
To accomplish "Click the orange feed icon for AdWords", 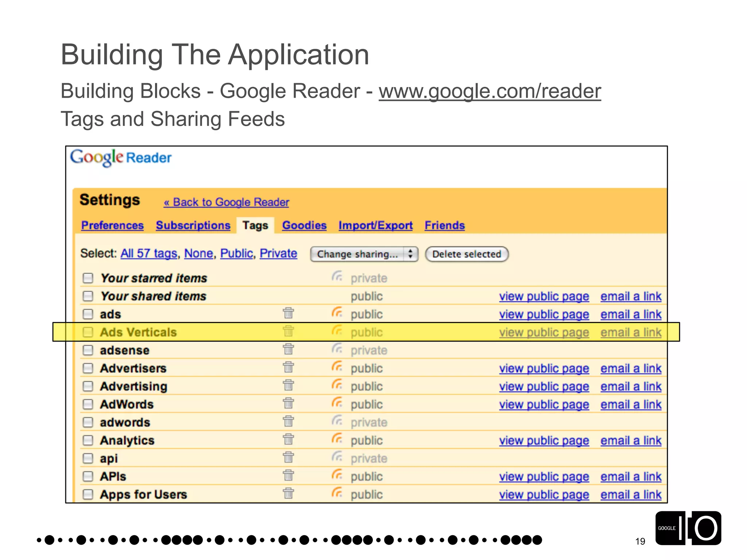I will tap(337, 402).
